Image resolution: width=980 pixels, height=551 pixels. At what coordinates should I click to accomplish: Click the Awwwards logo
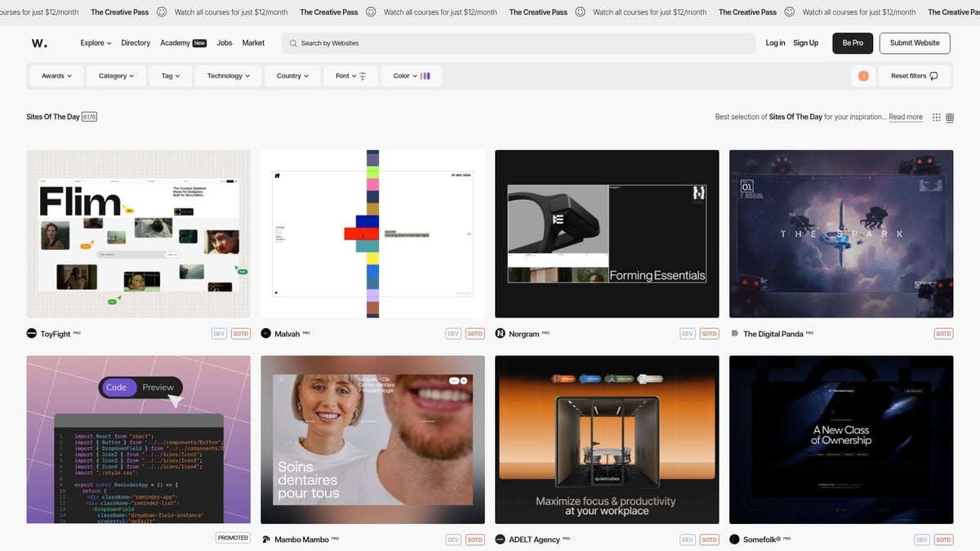(x=38, y=42)
